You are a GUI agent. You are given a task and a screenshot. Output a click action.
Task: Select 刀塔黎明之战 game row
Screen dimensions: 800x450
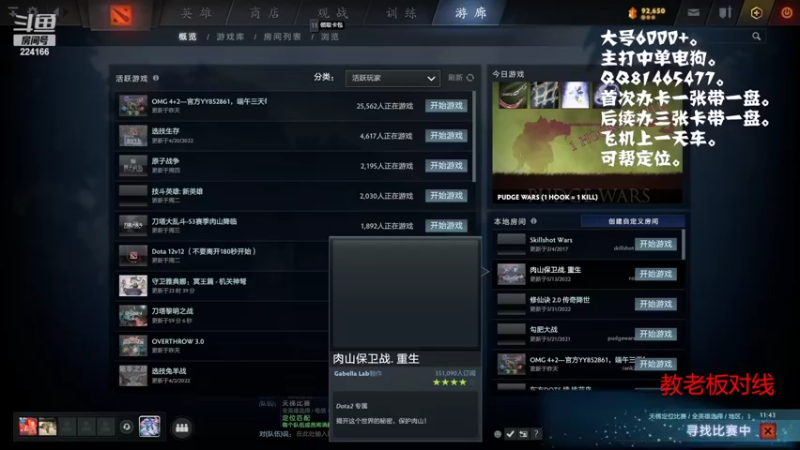click(x=222, y=316)
